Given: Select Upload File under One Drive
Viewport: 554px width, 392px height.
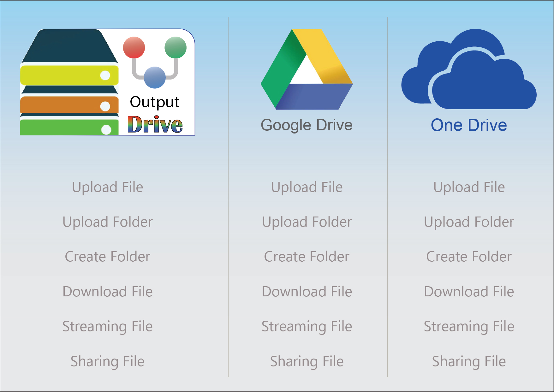Looking at the screenshot, I should pyautogui.click(x=469, y=187).
